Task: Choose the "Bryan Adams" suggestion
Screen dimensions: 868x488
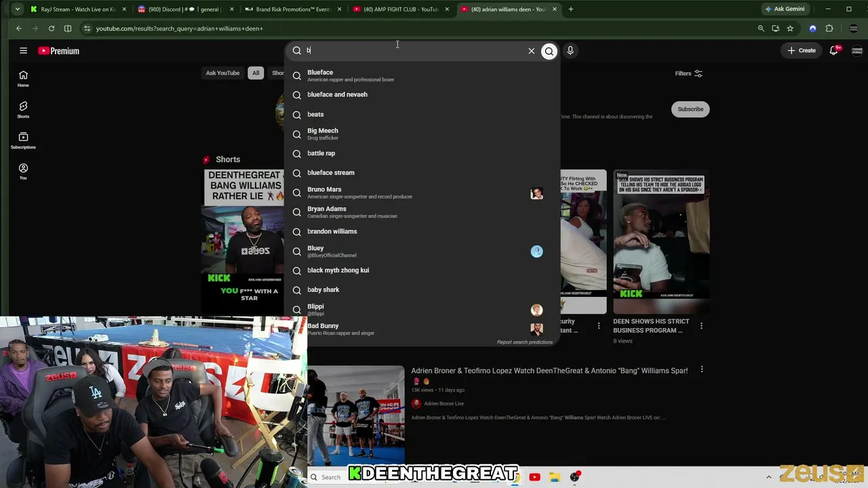Action: (422, 212)
